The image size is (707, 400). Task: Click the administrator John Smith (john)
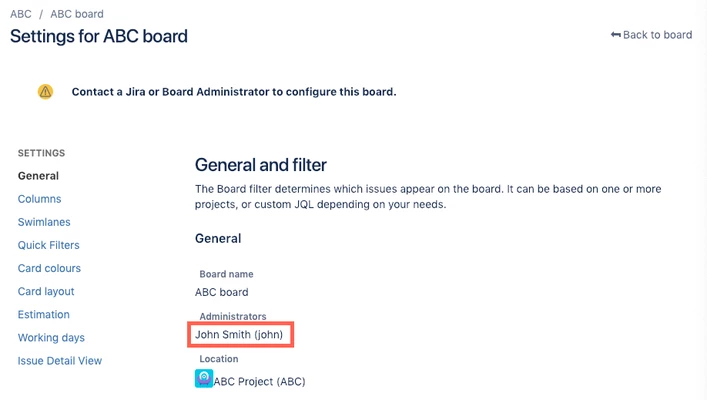(x=240, y=334)
